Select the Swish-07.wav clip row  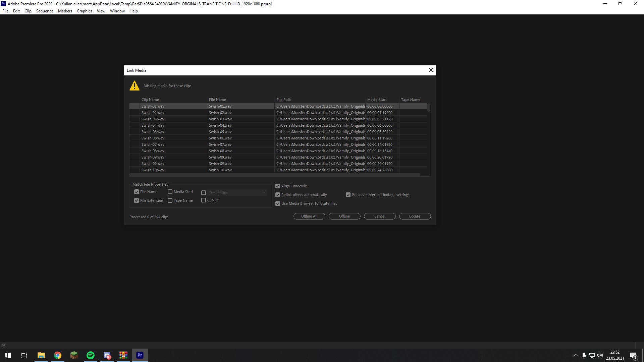click(x=278, y=144)
